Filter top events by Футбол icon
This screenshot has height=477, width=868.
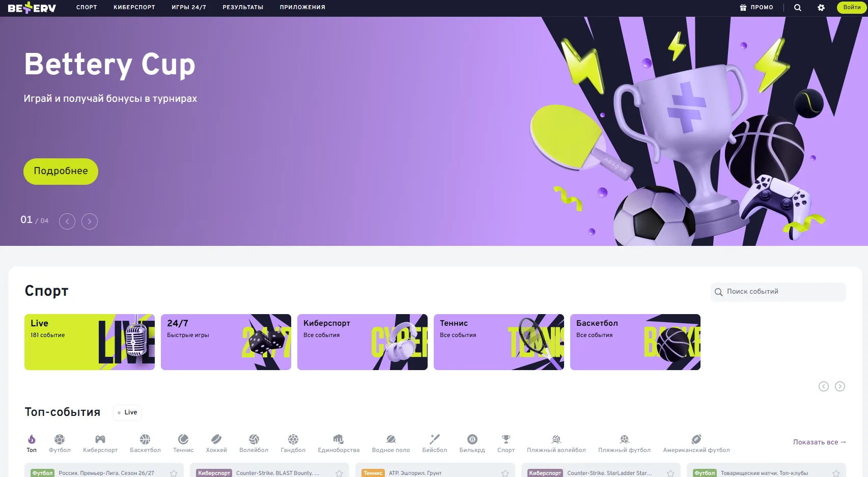point(60,439)
